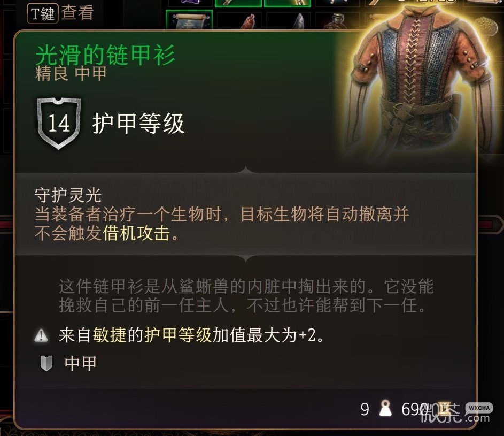504x436 pixels.
Task: Click the 查看 inspect label
Action: 77,13
